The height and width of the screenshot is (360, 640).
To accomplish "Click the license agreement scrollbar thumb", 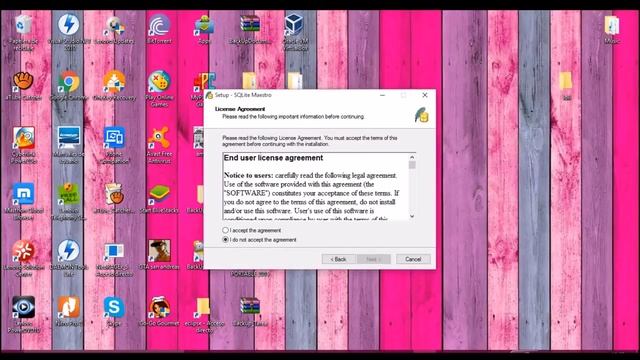I will [x=412, y=165].
